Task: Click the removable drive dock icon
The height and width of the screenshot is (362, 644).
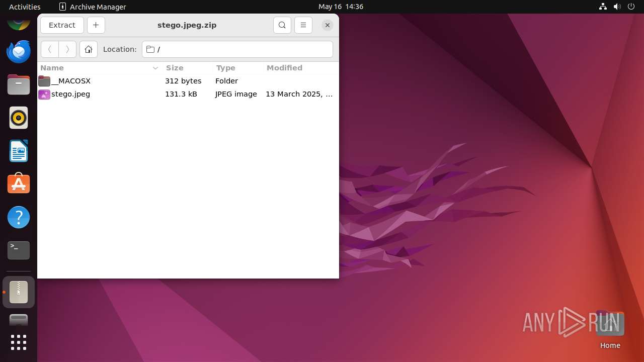Action: pyautogui.click(x=19, y=320)
